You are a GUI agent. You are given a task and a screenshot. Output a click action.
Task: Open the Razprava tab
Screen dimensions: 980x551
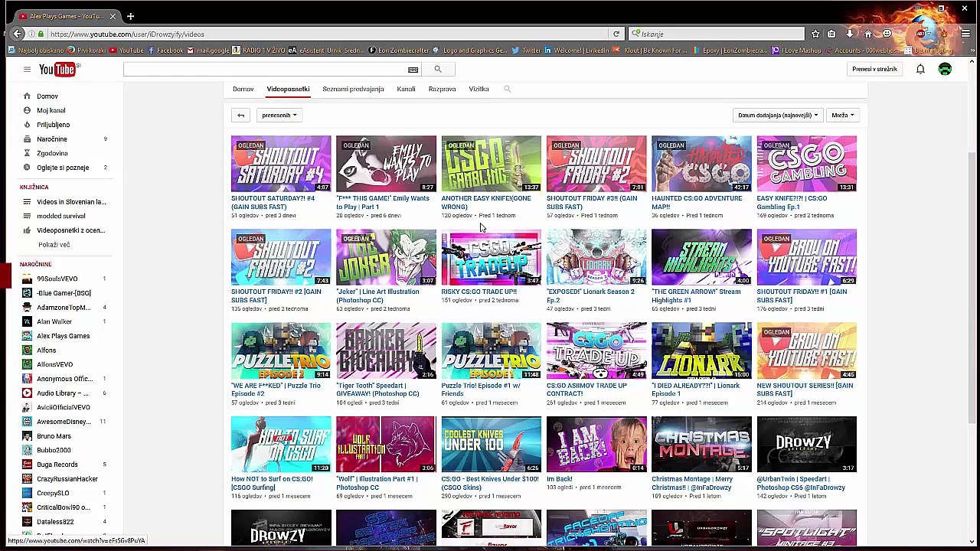442,90
